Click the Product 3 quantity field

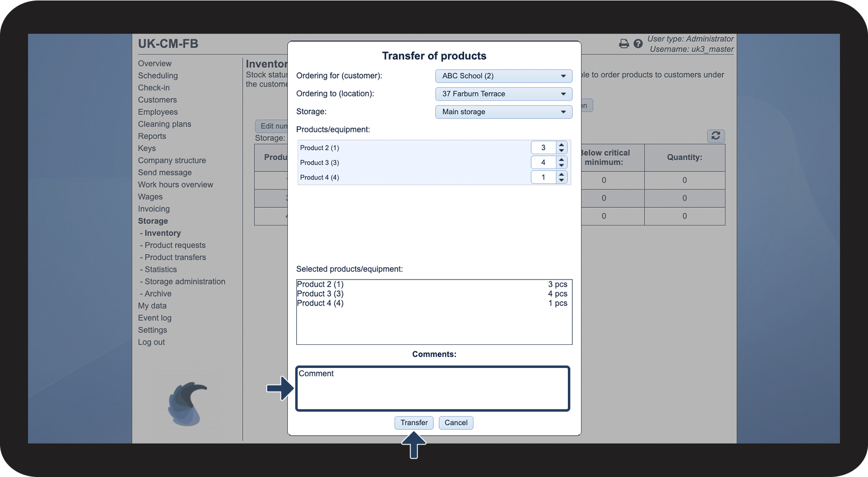tap(544, 163)
